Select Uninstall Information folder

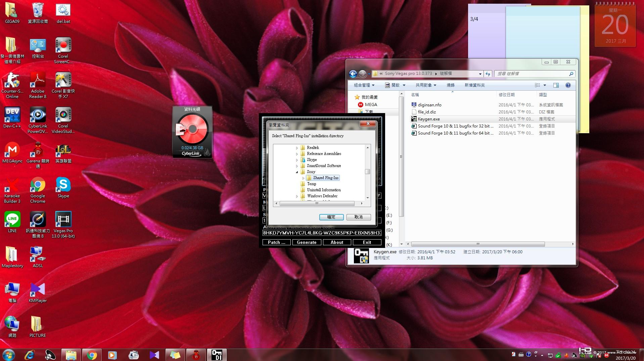pos(324,190)
